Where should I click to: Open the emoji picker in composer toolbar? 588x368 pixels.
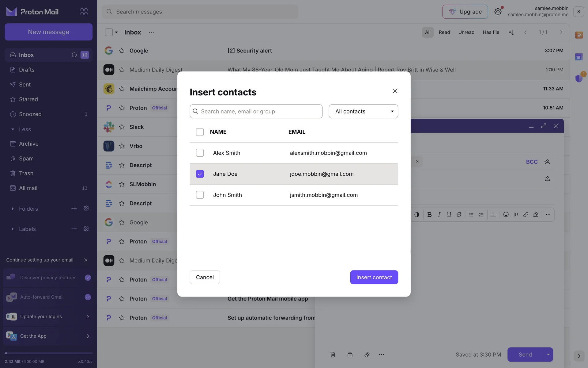pyautogui.click(x=506, y=215)
